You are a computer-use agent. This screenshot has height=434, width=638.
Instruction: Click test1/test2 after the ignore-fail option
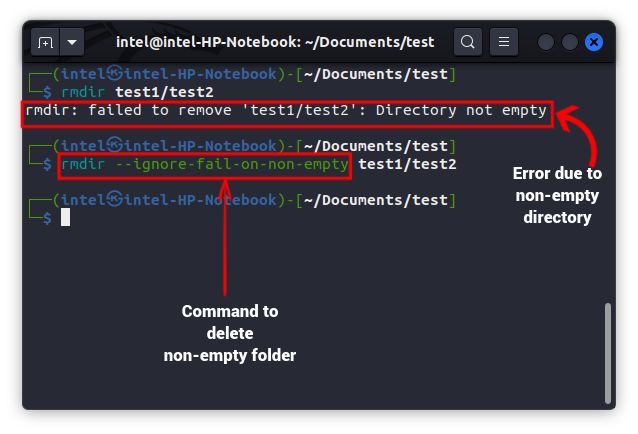(407, 163)
